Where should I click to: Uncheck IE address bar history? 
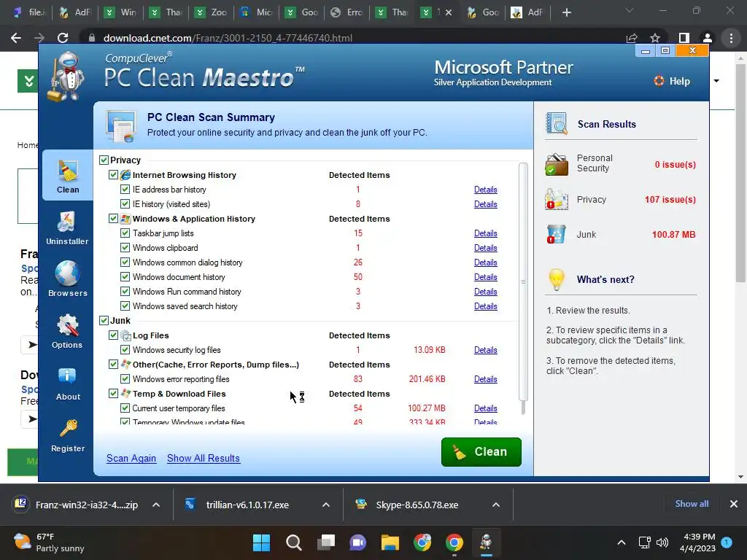point(125,189)
